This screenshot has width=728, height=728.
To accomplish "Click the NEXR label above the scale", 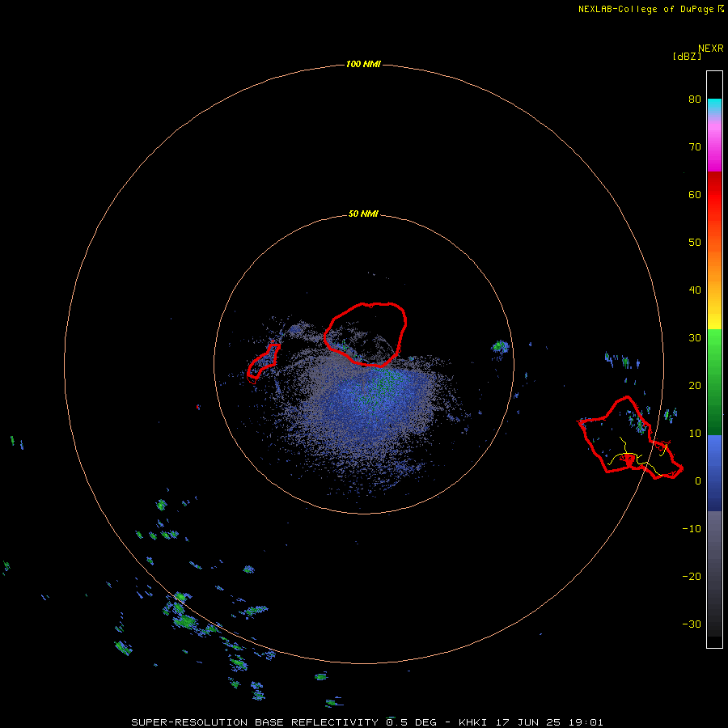I will (710, 49).
